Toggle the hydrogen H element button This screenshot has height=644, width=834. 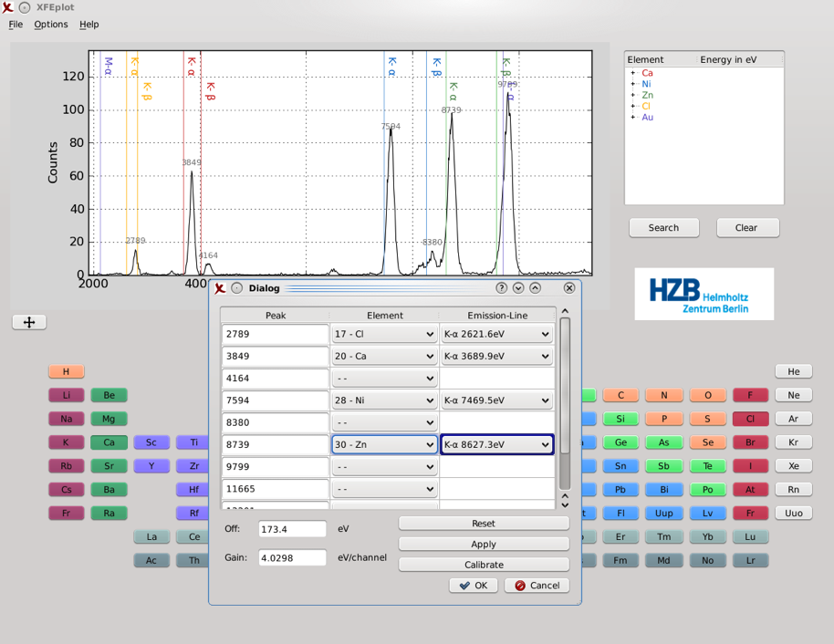[x=66, y=371]
